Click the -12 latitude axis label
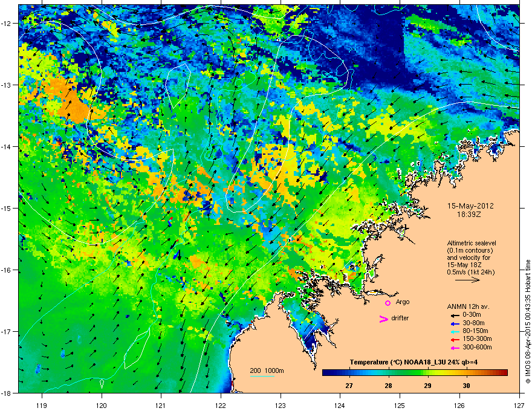This screenshot has width=532, height=411. click(7, 24)
